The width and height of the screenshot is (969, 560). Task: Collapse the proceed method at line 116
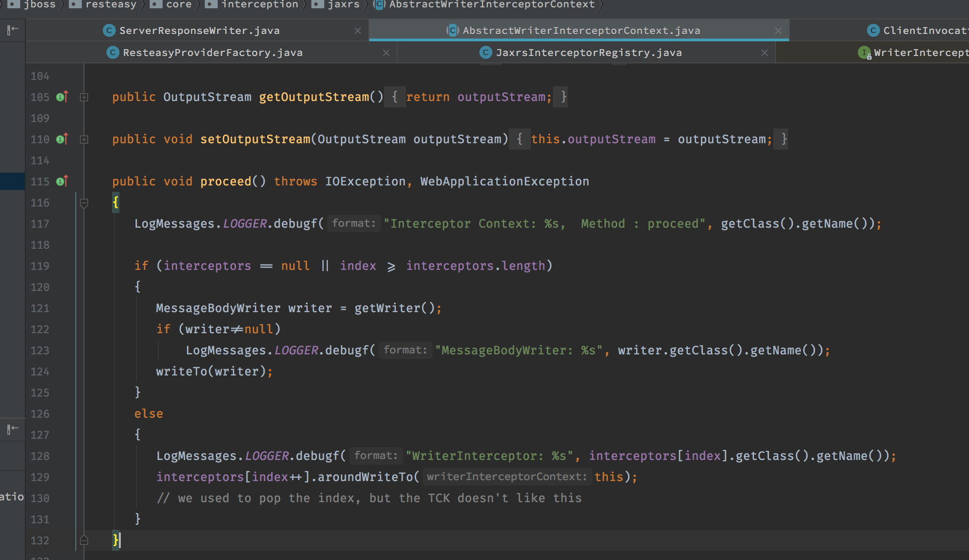tap(84, 203)
